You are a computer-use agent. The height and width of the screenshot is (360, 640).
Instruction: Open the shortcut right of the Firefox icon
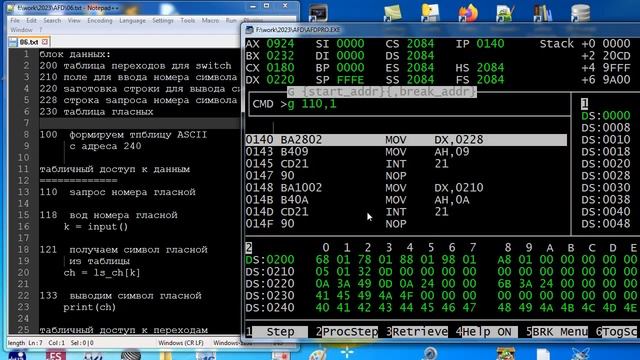pos(505,13)
